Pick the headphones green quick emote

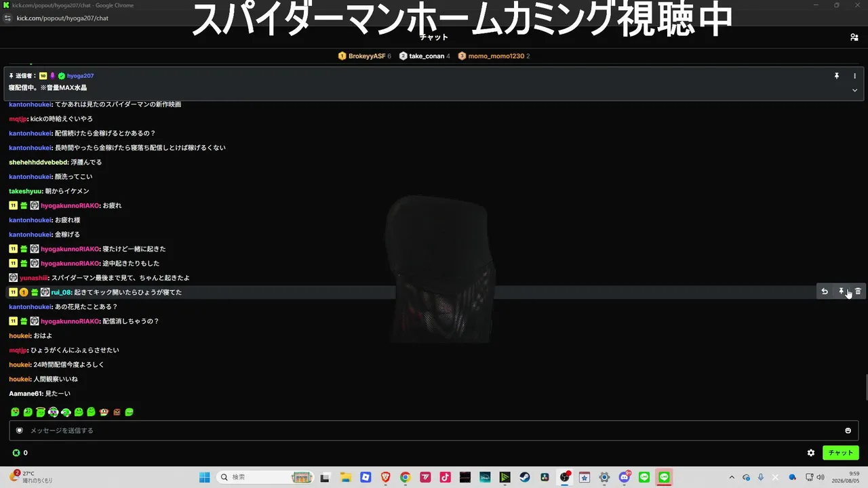click(53, 412)
